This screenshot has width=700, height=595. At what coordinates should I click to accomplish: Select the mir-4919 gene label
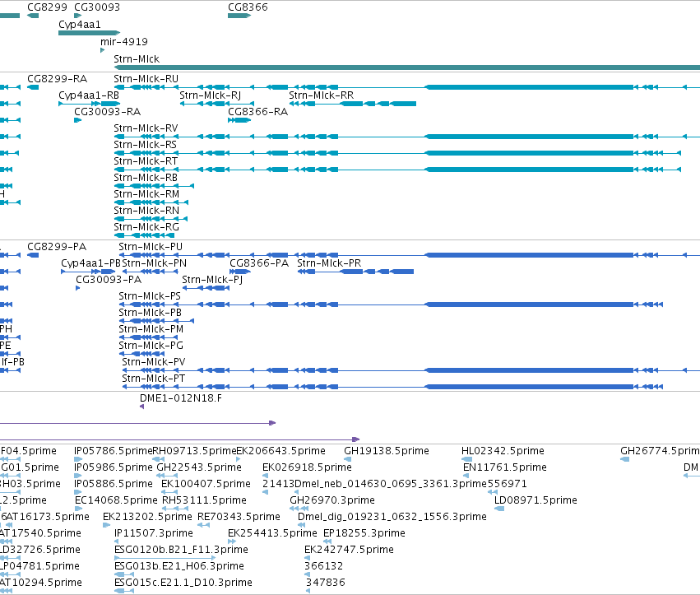click(x=123, y=41)
